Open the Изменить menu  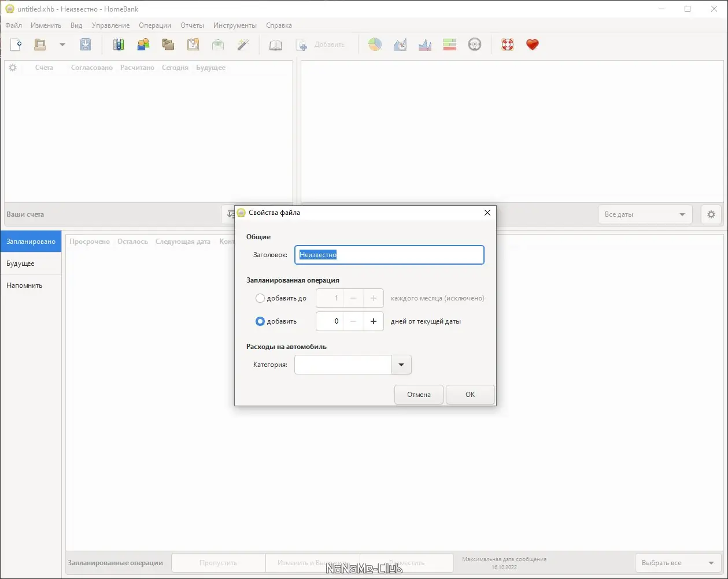coord(46,25)
